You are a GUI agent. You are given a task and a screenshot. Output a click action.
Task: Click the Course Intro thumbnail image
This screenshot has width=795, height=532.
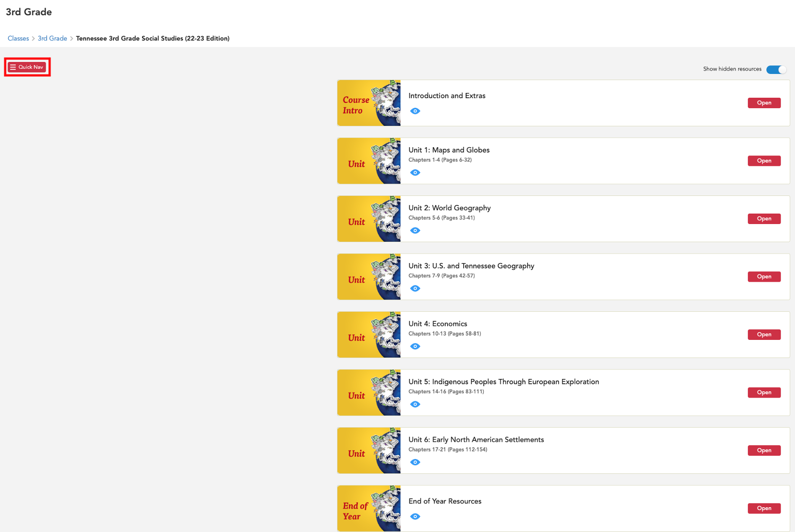click(369, 103)
